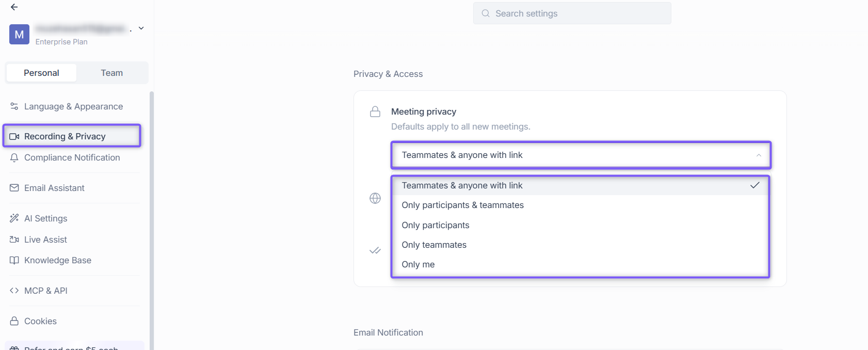Image resolution: width=868 pixels, height=350 pixels.
Task: Click the search magnifier icon
Action: pyautogui.click(x=486, y=13)
